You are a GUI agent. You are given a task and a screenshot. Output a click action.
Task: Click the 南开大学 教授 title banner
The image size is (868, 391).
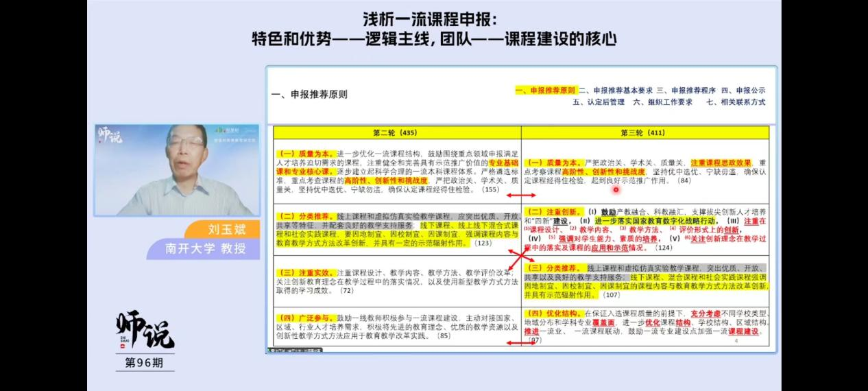click(x=205, y=248)
